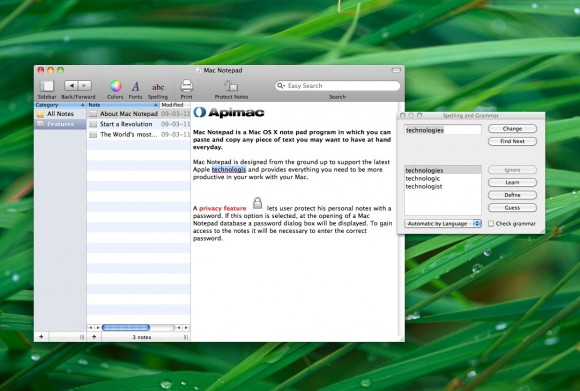Click Change in Spelling and Grammar
Viewport: 580px width, 391px height.
(512, 129)
